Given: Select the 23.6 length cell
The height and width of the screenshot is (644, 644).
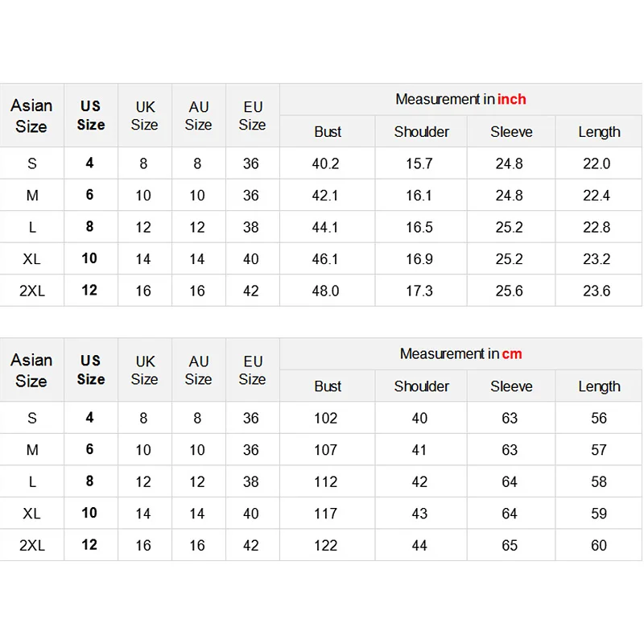Looking at the screenshot, I should point(597,291).
